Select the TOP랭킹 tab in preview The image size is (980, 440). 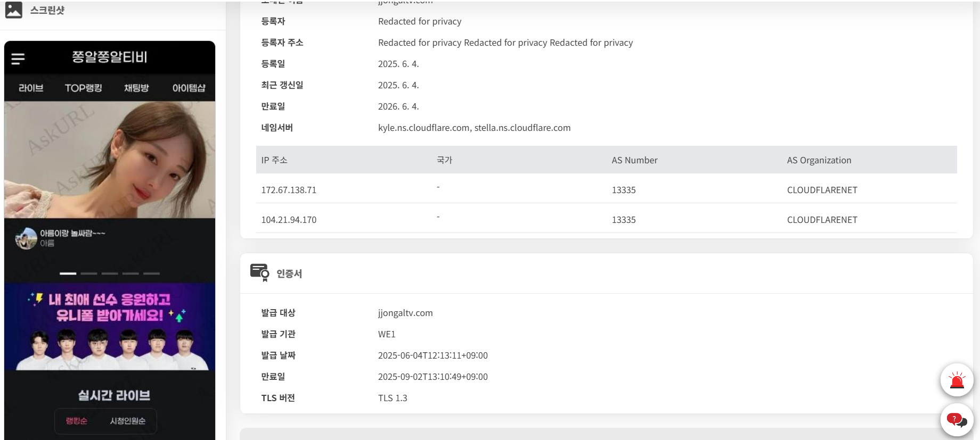(84, 88)
